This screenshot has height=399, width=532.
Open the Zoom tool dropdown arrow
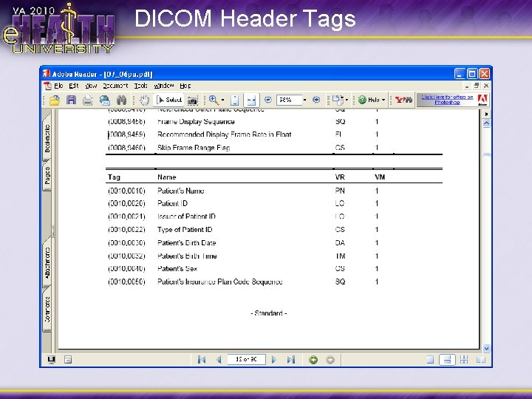223,100
